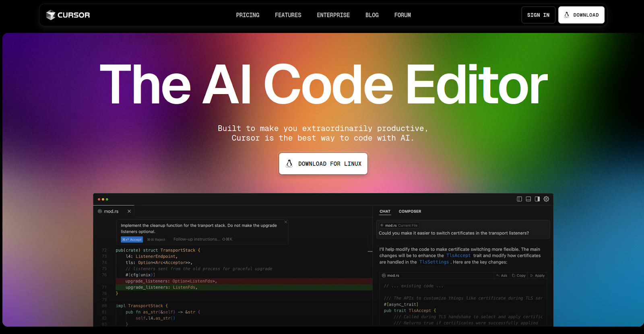Viewport: 644px width, 334px height.
Task: Click the "pub fn as_str(&self) -> &str" line
Action: point(163,312)
